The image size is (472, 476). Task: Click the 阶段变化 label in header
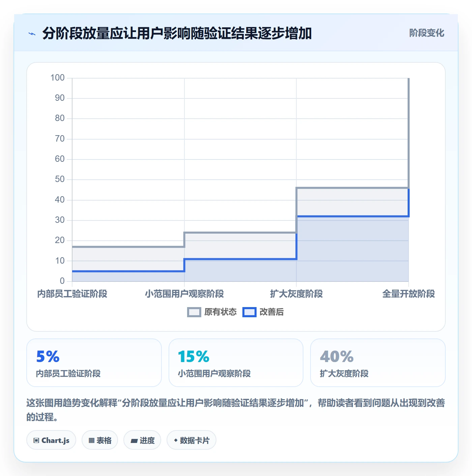[426, 33]
